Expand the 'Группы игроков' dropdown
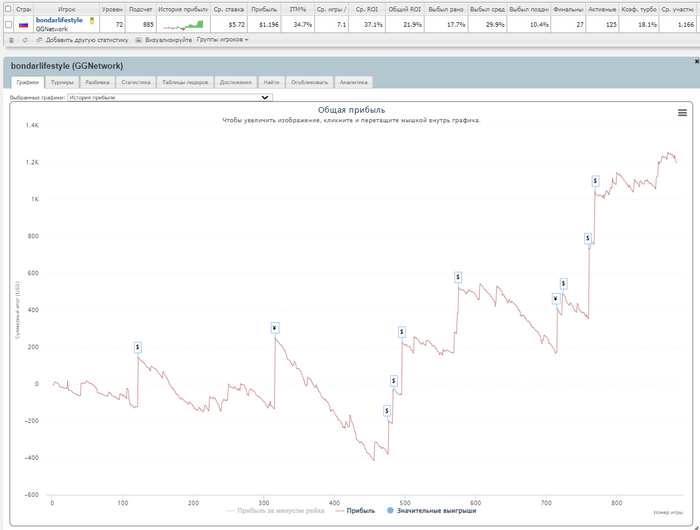This screenshot has height=530, width=700. click(x=222, y=40)
